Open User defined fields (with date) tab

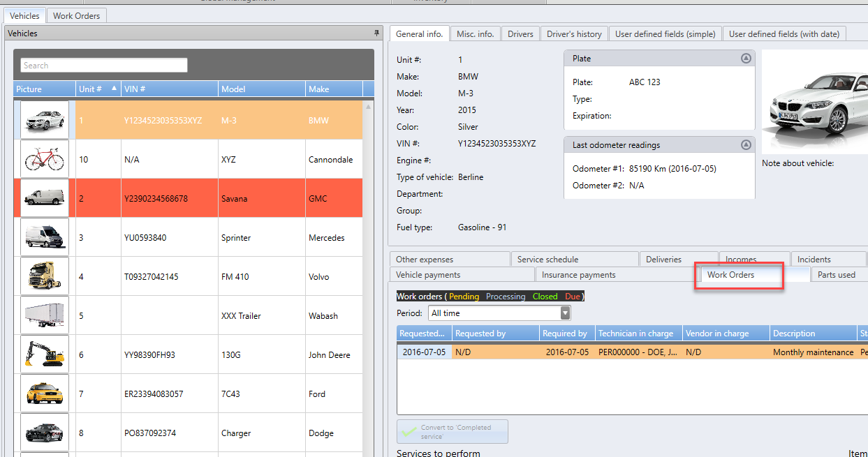click(784, 33)
